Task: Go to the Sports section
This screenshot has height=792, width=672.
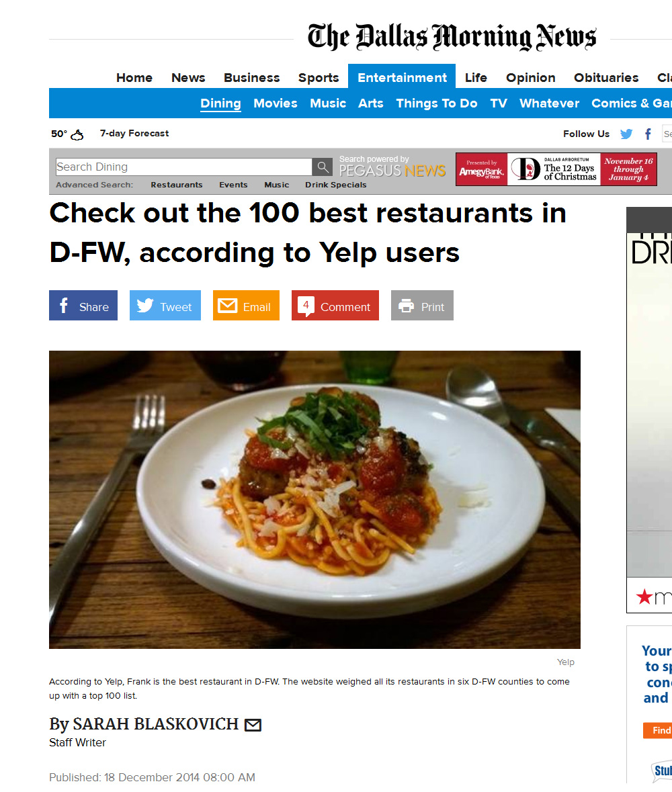Action: point(319,78)
